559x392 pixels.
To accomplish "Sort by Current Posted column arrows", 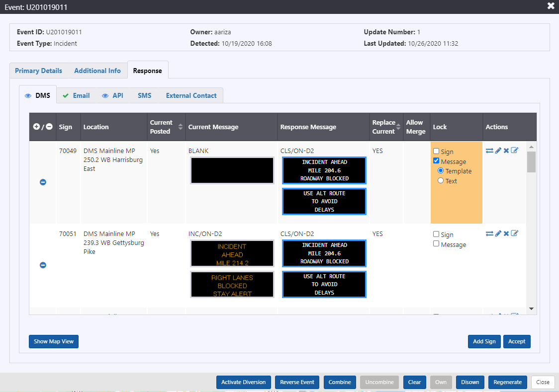I will click(181, 127).
